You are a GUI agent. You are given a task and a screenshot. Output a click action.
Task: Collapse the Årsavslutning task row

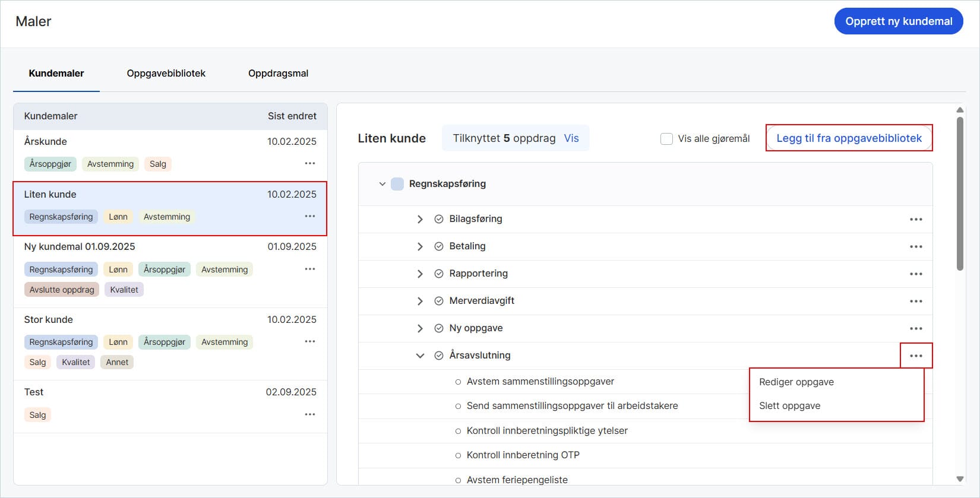click(x=420, y=356)
